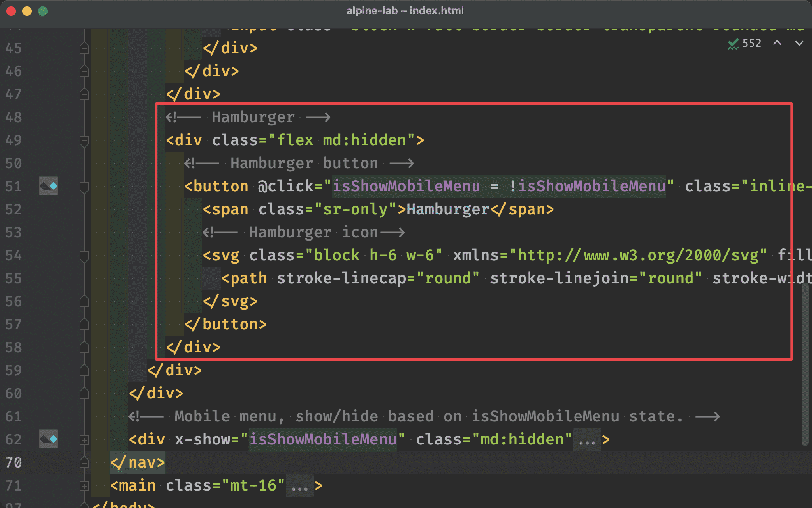Click fold end marker on line 45
The height and width of the screenshot is (508, 812).
[x=84, y=48]
